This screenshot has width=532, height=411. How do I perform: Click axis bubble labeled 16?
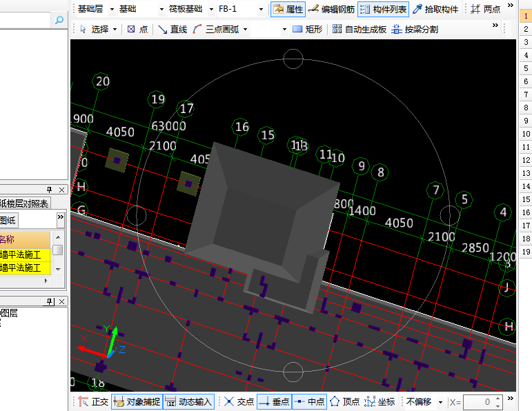242,127
